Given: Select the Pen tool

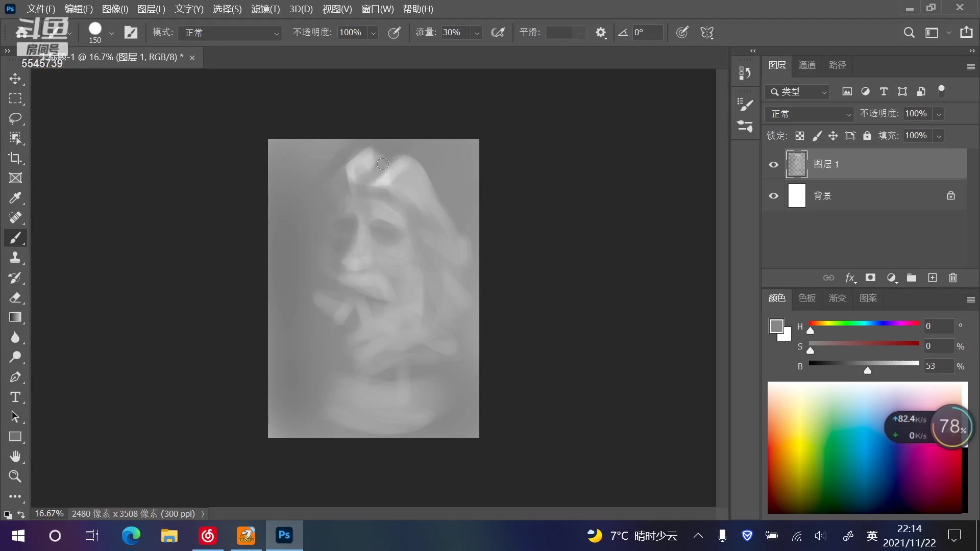Looking at the screenshot, I should point(15,377).
